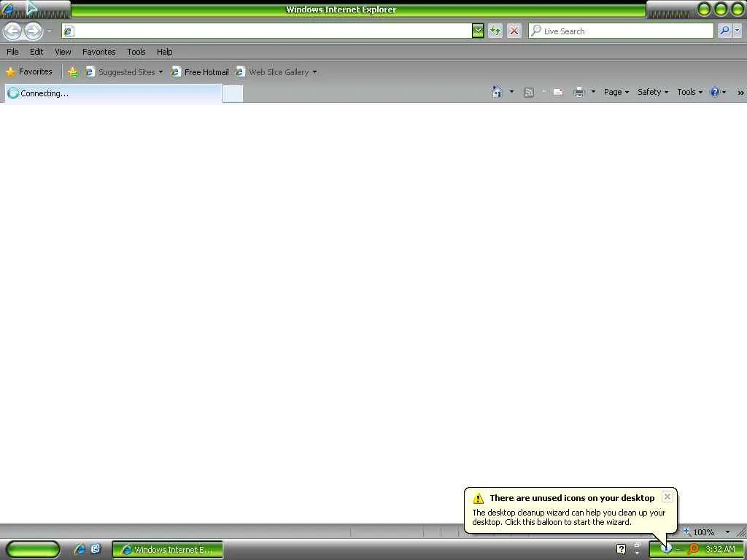Show more command bar items chevron
Screen dimensions: 747x560
741,93
